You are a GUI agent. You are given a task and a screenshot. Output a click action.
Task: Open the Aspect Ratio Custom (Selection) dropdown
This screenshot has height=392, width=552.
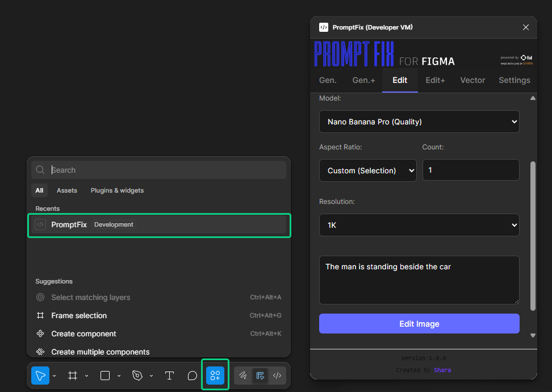coord(367,170)
